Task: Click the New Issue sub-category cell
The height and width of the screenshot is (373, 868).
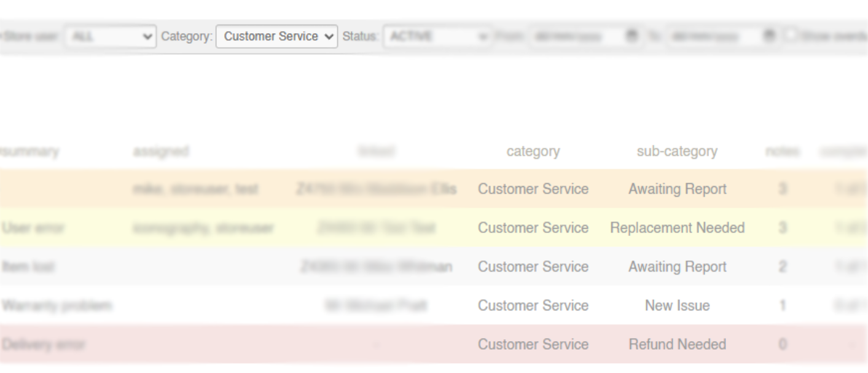Action: 677,305
